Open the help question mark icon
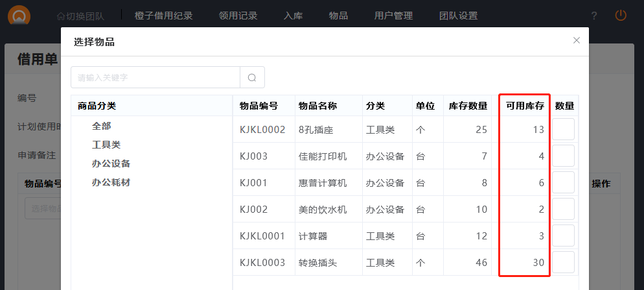Image resolution: width=644 pixels, height=290 pixels. [x=594, y=16]
